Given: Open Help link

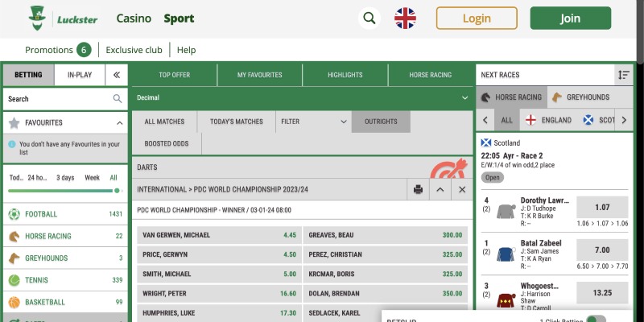Looking at the screenshot, I should point(186,50).
